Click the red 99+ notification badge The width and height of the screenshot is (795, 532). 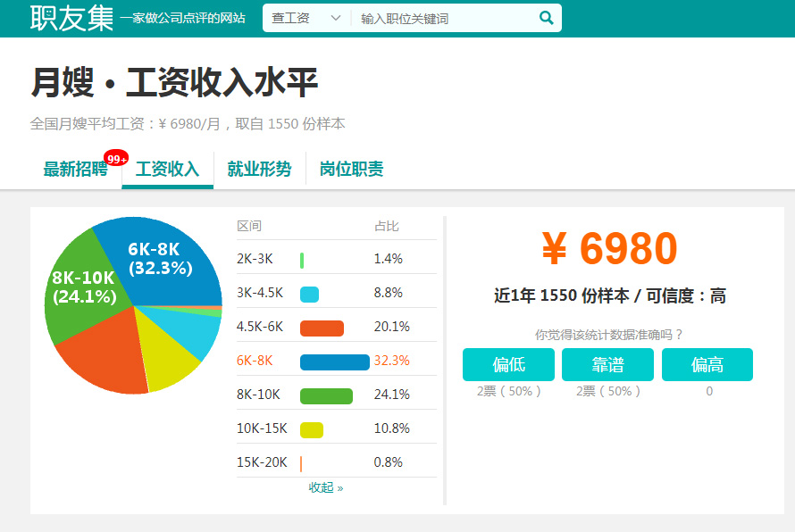point(116,159)
